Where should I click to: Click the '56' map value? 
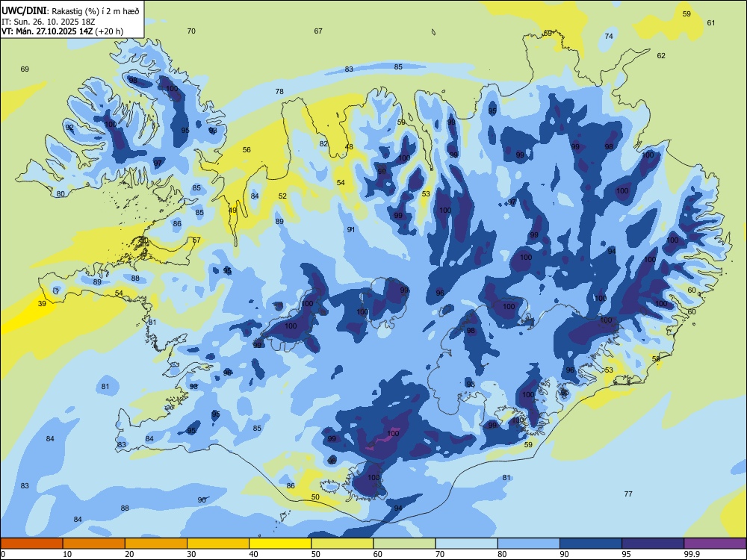coord(247,149)
